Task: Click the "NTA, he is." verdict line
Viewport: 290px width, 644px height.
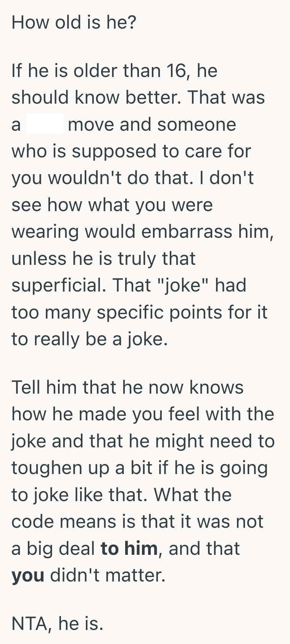Action: 57,623
